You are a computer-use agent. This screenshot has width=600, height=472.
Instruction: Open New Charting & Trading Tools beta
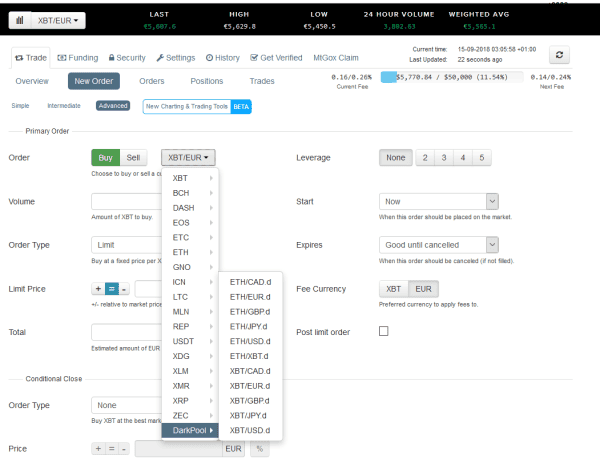tap(197, 106)
